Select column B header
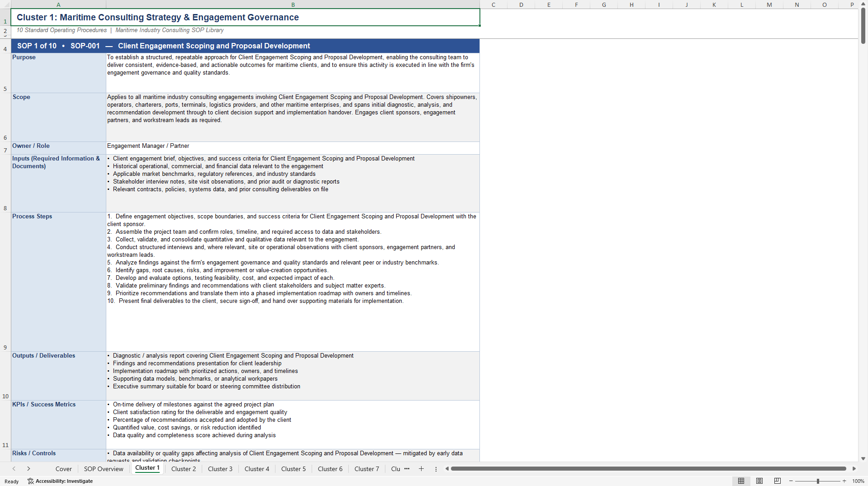868x486 pixels. [x=293, y=5]
